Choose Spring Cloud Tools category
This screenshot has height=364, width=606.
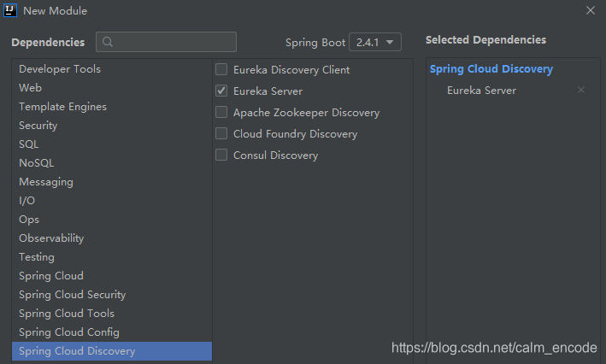tap(112, 314)
